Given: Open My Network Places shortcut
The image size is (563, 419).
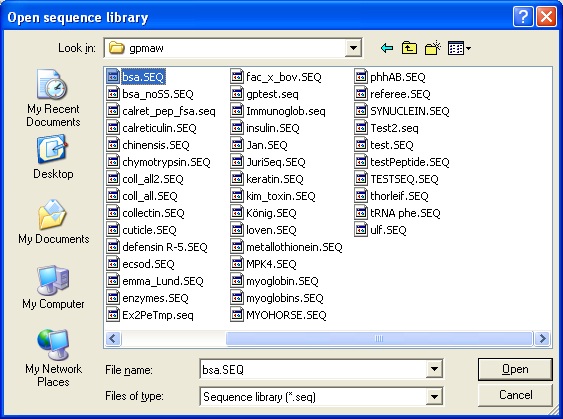Looking at the screenshot, I should point(53,358).
